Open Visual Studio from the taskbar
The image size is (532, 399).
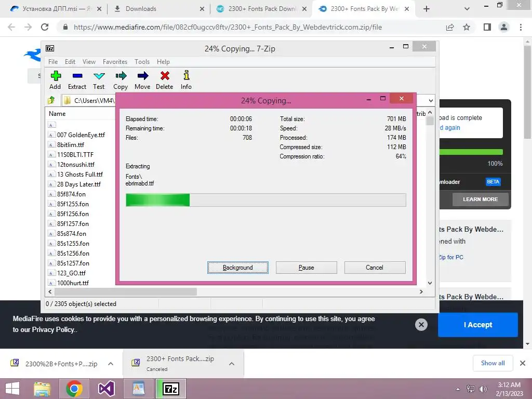(x=106, y=389)
